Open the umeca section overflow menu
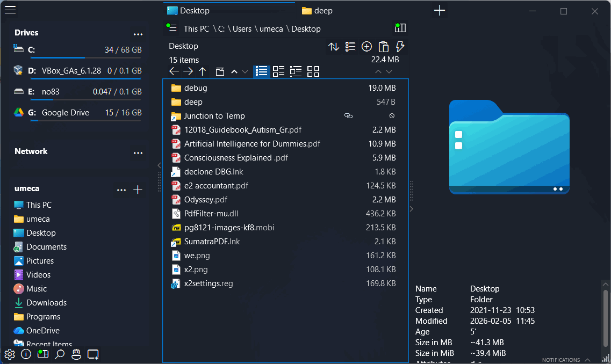The width and height of the screenshot is (611, 364). pyautogui.click(x=121, y=190)
